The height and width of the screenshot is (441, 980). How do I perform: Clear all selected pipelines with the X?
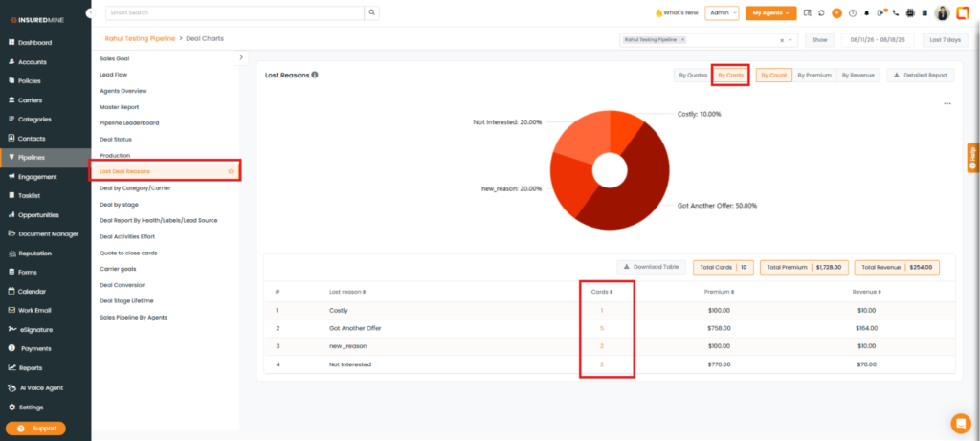coord(782,40)
